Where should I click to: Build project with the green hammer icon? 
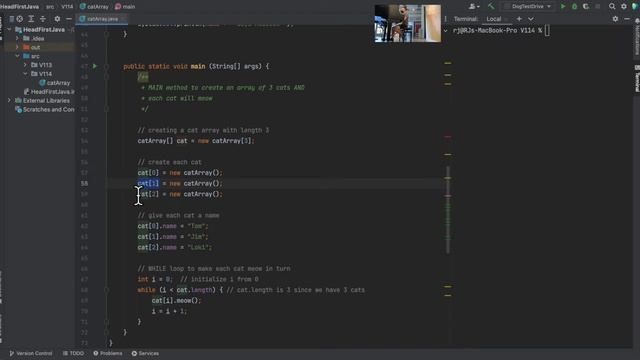(491, 7)
